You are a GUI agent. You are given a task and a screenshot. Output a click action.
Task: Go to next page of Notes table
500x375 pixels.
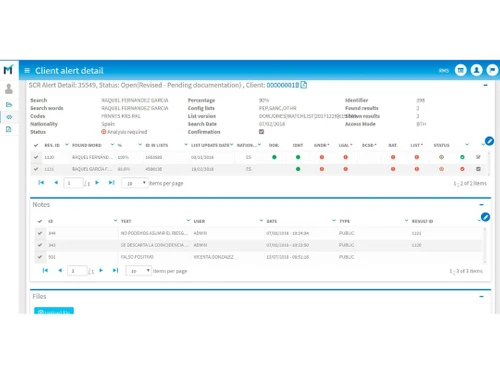(101, 270)
